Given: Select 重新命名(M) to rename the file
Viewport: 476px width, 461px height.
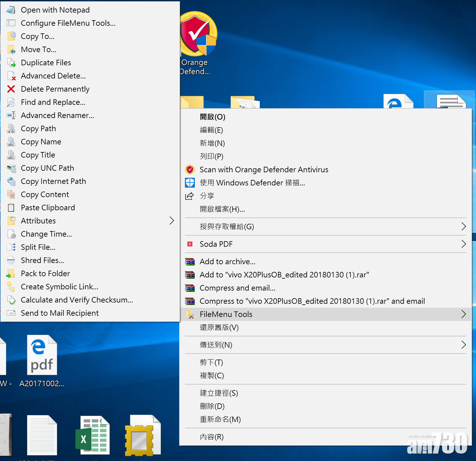Looking at the screenshot, I should [x=220, y=419].
